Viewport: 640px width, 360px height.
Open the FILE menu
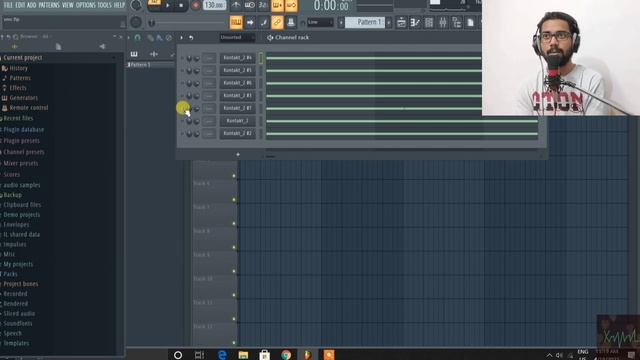pos(8,5)
